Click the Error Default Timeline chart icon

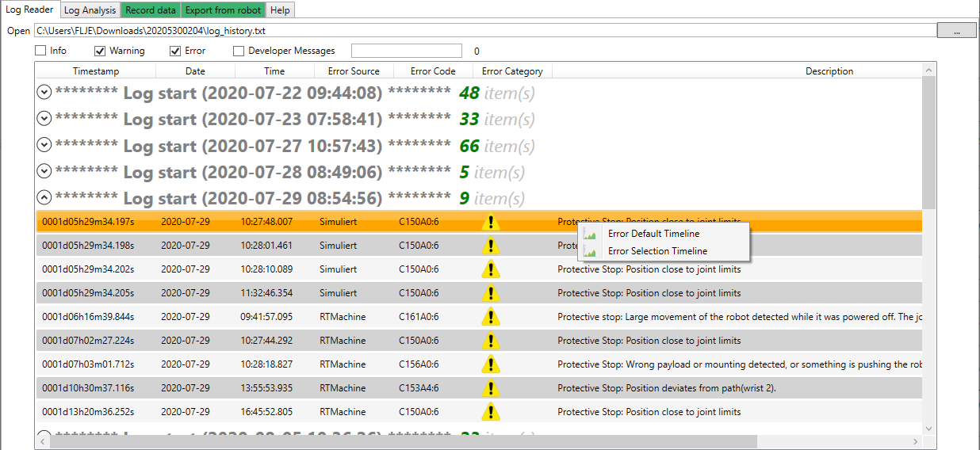[x=589, y=234]
